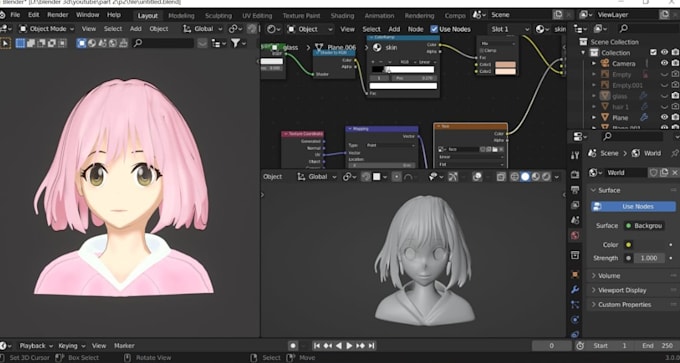Click the skin material sphere icon in node
Viewport: 680px width, 363px height.
377,47
